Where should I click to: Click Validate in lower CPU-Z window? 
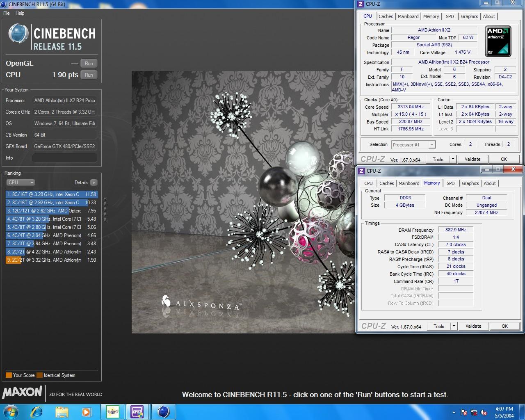[473, 326]
